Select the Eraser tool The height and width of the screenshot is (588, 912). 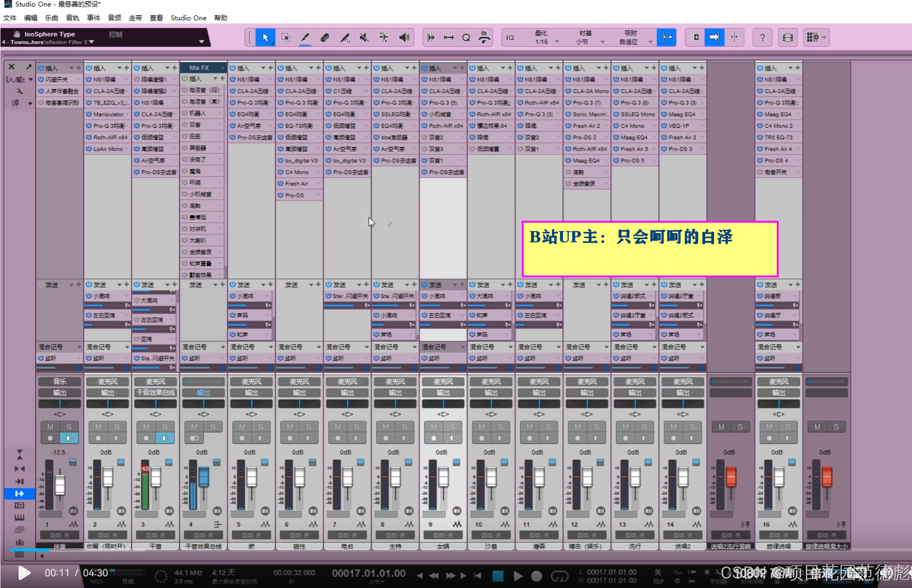(x=325, y=37)
